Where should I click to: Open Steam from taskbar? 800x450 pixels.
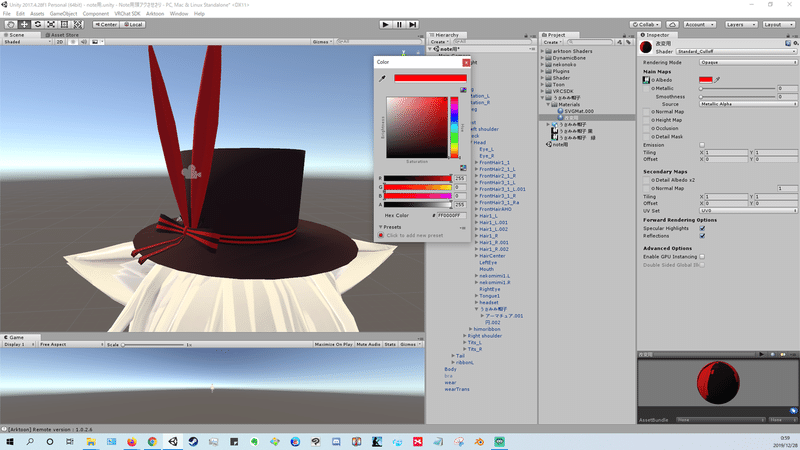pos(193,441)
